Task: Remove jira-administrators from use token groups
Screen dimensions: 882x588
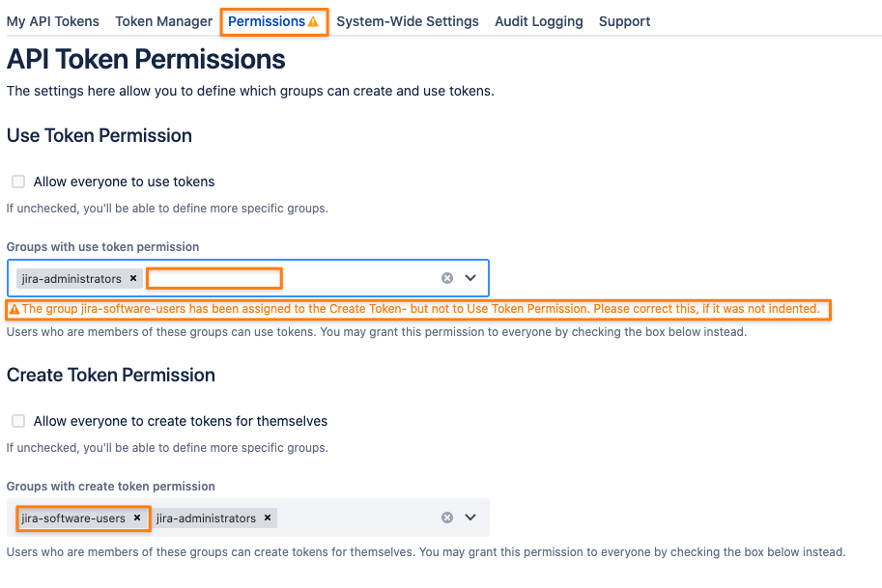Action: pyautogui.click(x=133, y=278)
